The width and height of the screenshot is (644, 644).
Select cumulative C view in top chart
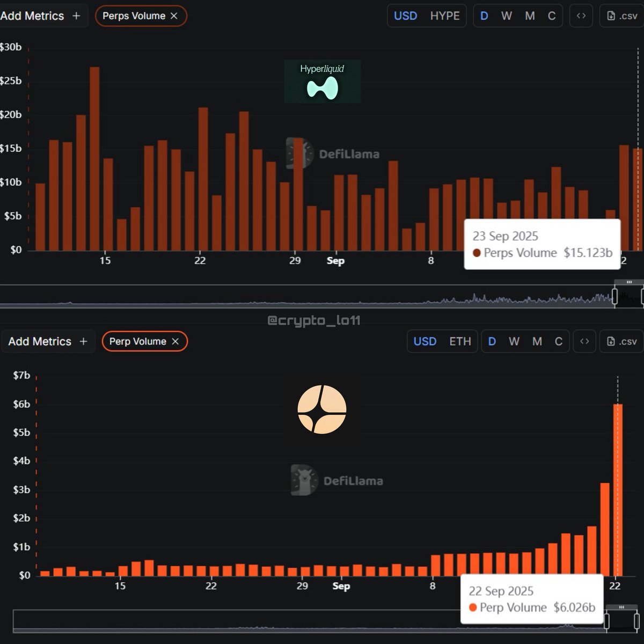pyautogui.click(x=552, y=16)
